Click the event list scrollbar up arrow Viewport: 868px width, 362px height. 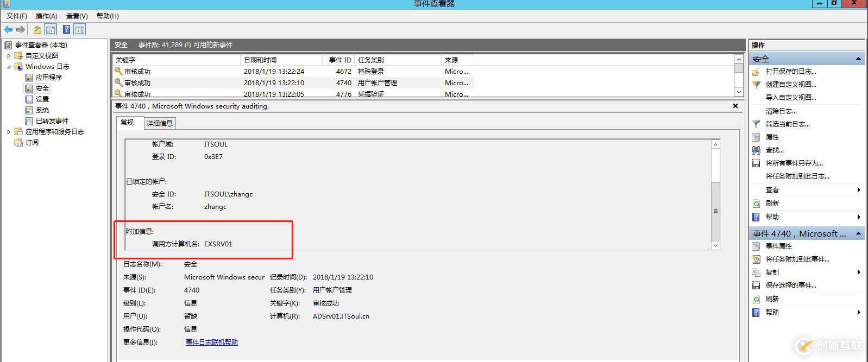[x=739, y=59]
